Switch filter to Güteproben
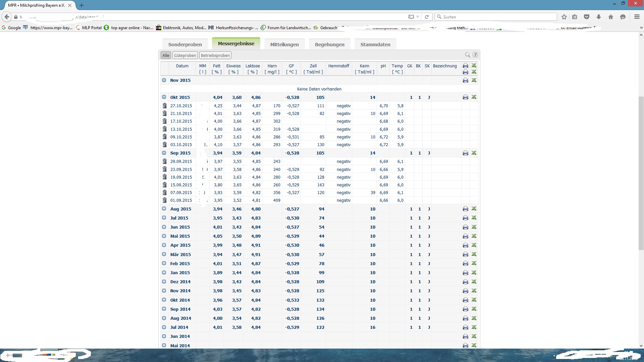Viewport: 644px width, 362px height. click(x=185, y=56)
